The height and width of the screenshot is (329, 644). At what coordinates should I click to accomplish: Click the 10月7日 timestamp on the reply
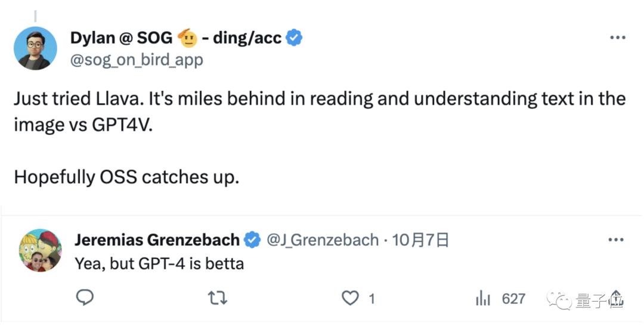coord(420,240)
